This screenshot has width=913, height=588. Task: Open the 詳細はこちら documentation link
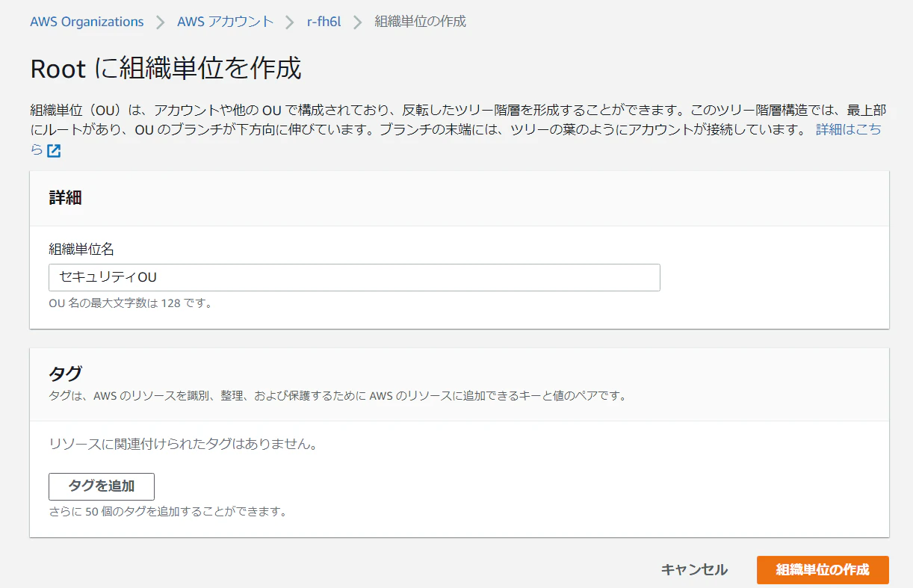coord(848,129)
